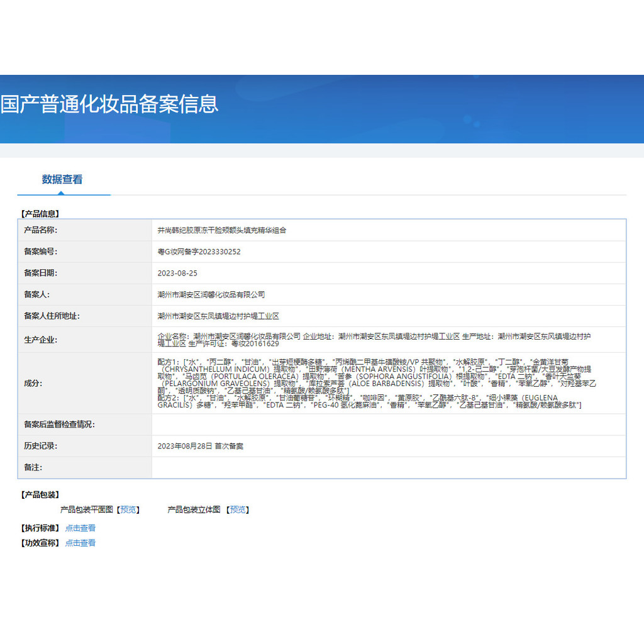Open 预览 link for 产品包装立体图
This screenshot has width=644, height=644.
click(x=238, y=509)
